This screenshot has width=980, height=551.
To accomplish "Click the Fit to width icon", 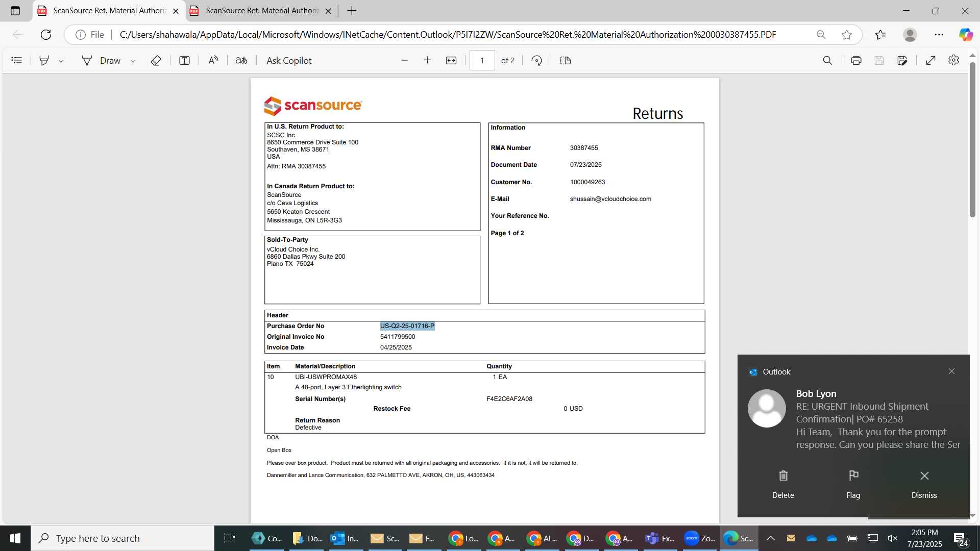I will (451, 61).
